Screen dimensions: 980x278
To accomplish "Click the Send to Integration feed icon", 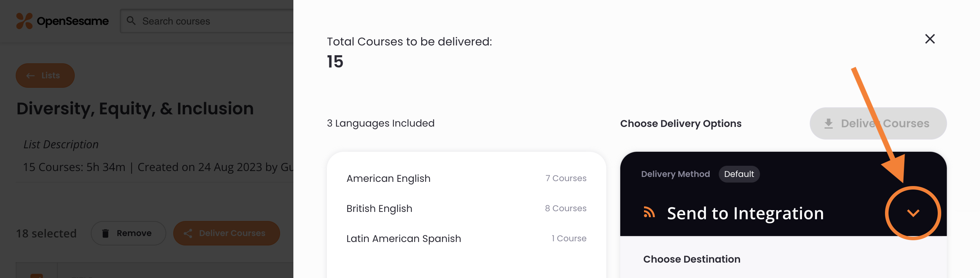I will [x=649, y=212].
